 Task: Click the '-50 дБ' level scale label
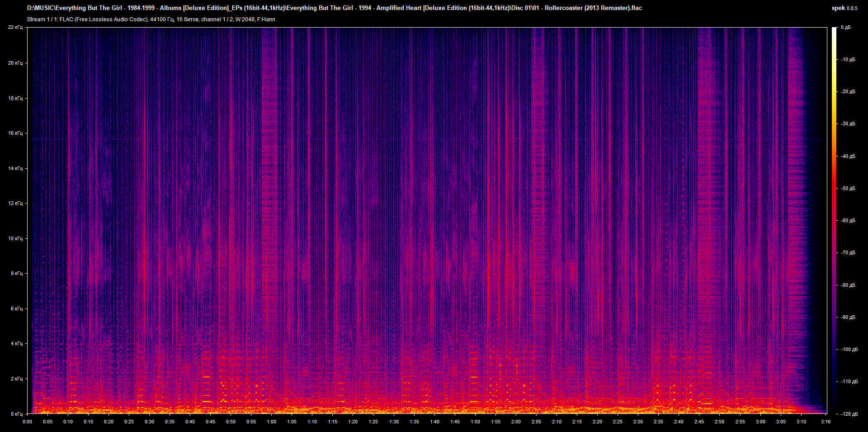pos(848,188)
